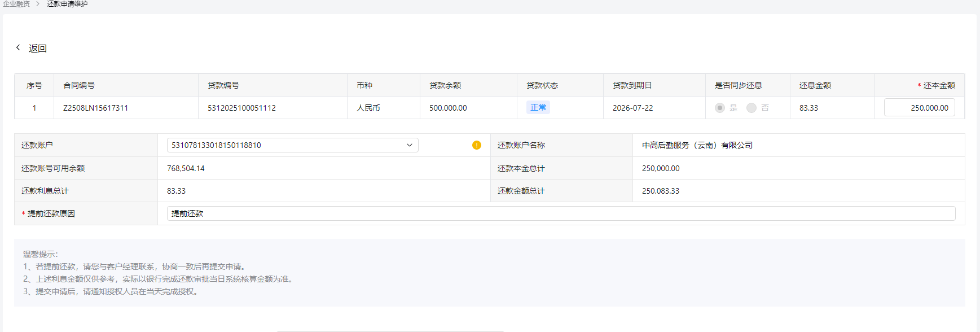Click the orange warning icon beside 还款账户

(477, 145)
